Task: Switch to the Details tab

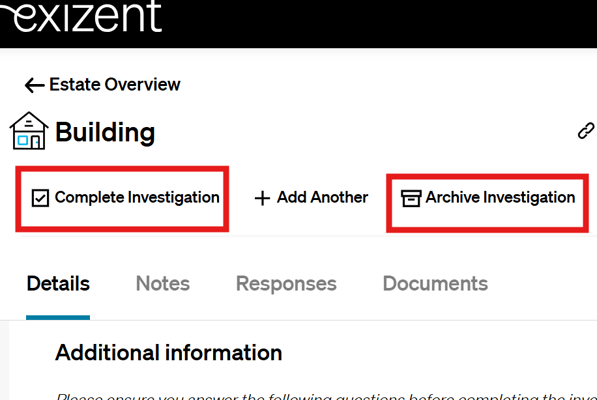Action: tap(58, 284)
